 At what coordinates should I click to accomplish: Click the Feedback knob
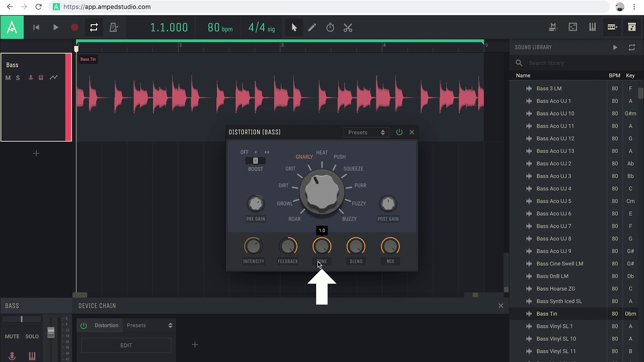click(288, 246)
